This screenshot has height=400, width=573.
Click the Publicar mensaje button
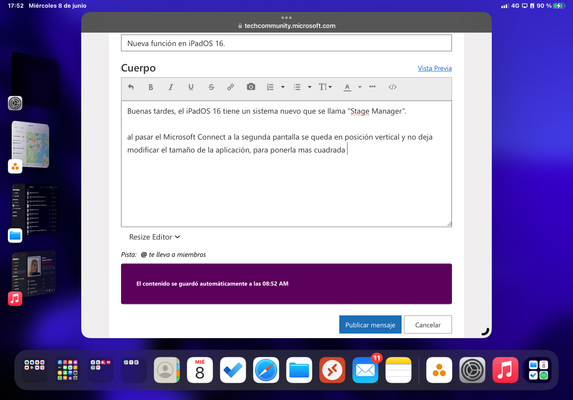pos(370,325)
